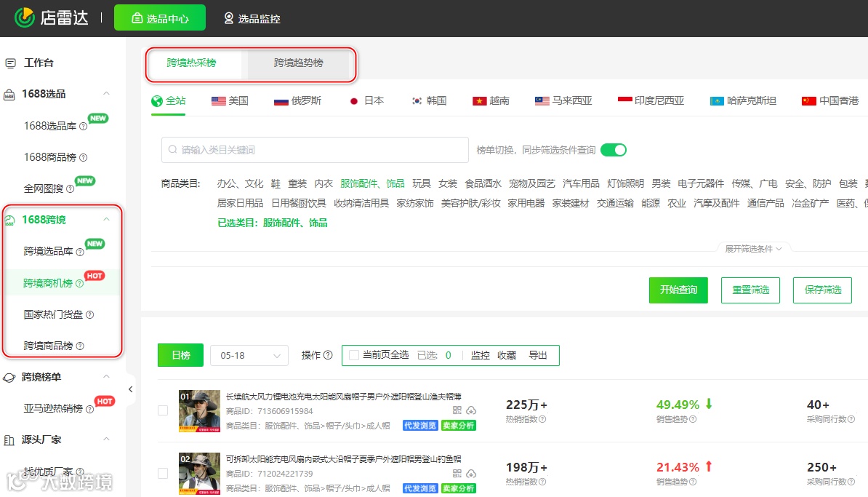The height and width of the screenshot is (497, 868).
Task: Click the help icon next to 操作
Action: tap(328, 355)
